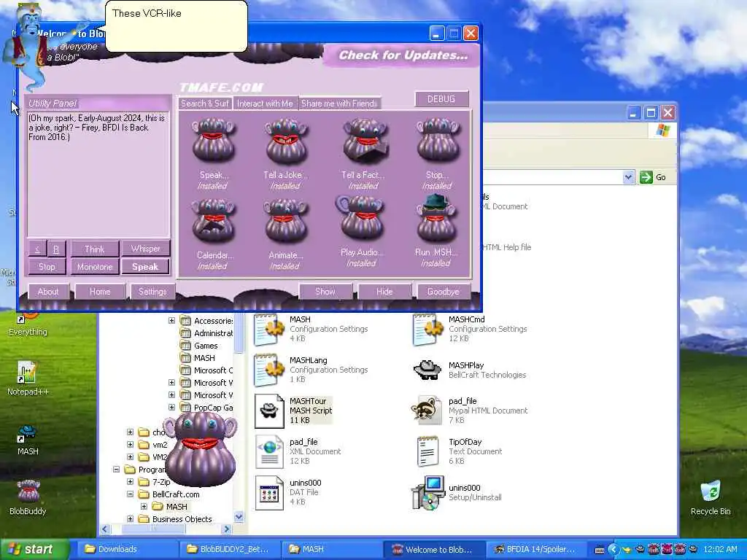Viewport: 747px width, 560px height.
Task: Expand the Business Objects folder node
Action: [x=130, y=518]
